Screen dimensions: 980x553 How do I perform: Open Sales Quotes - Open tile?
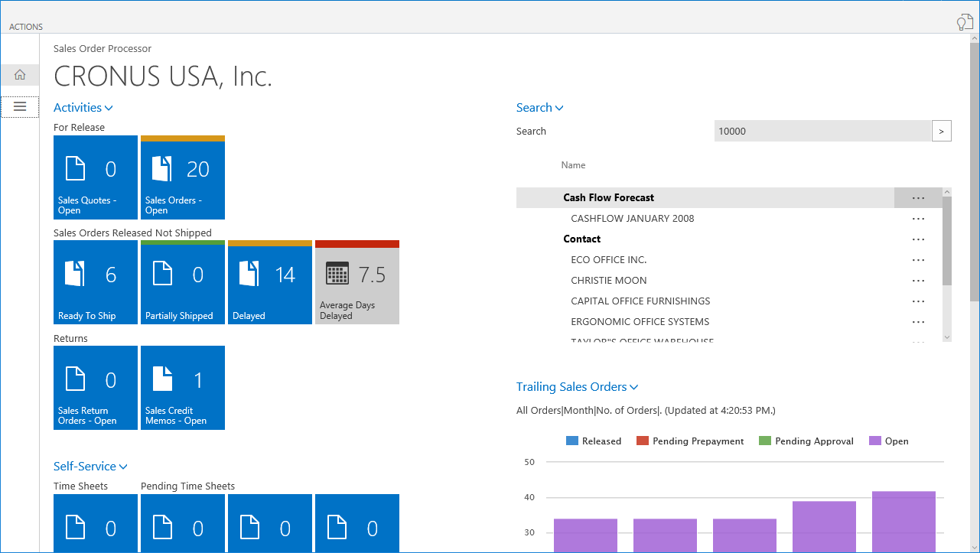click(96, 177)
